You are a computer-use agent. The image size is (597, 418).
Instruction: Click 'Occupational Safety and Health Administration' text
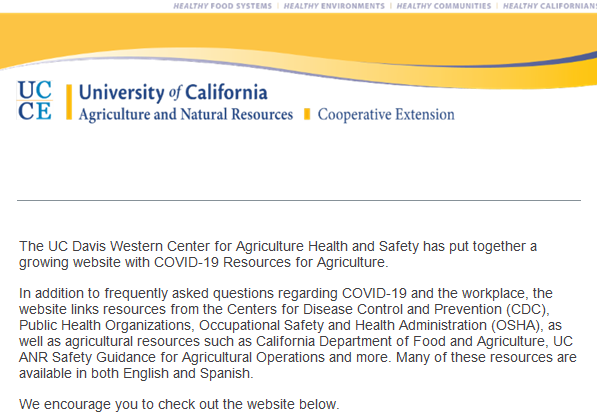pos(343,325)
